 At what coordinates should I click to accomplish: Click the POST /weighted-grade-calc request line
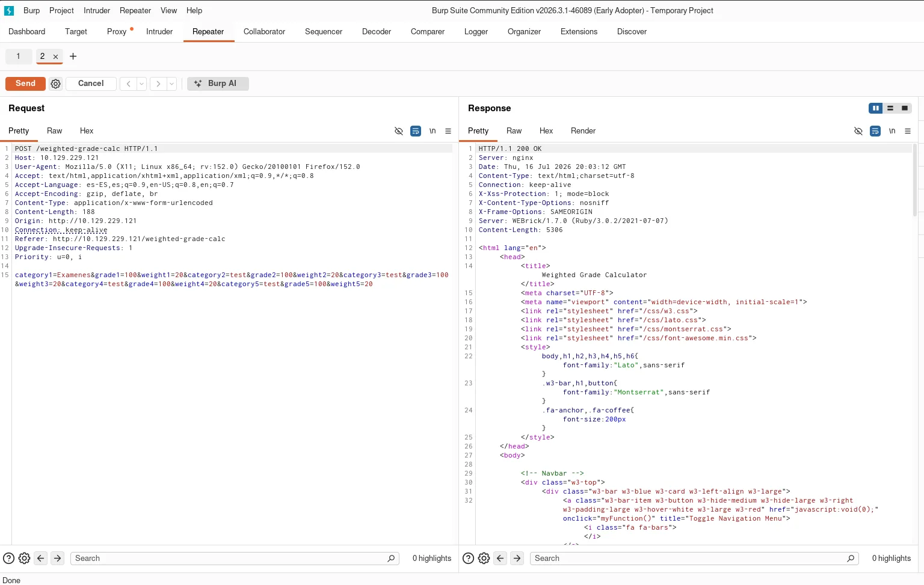tap(86, 149)
